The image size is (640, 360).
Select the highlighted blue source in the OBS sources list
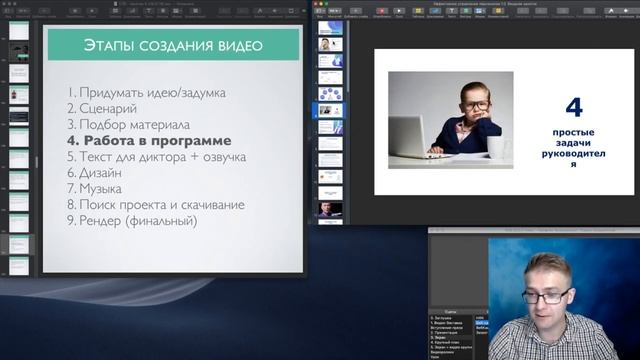(x=482, y=323)
